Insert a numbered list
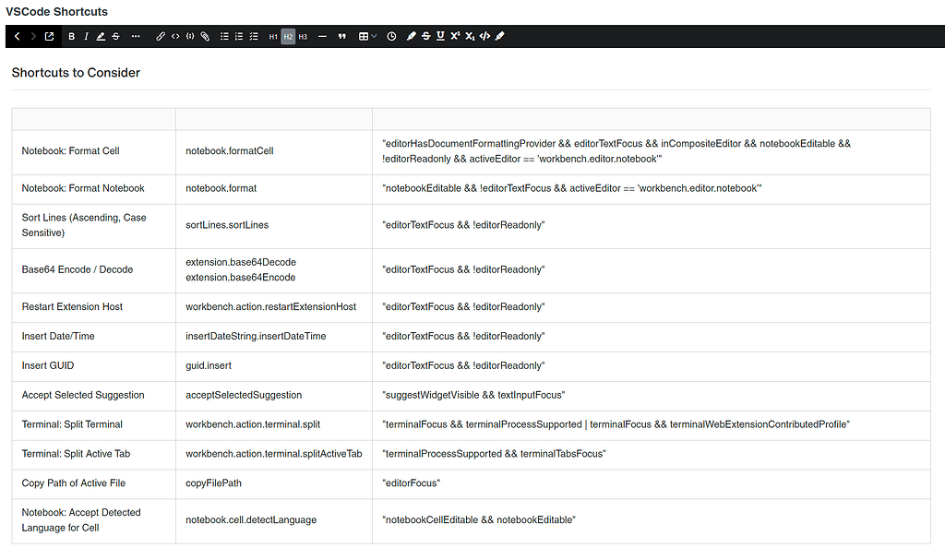The height and width of the screenshot is (560, 945). pos(238,36)
